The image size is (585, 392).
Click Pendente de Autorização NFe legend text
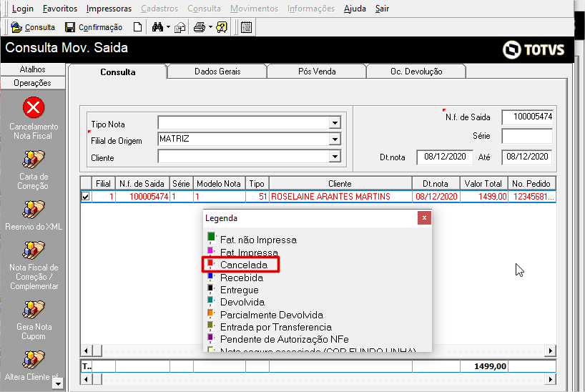click(x=285, y=339)
